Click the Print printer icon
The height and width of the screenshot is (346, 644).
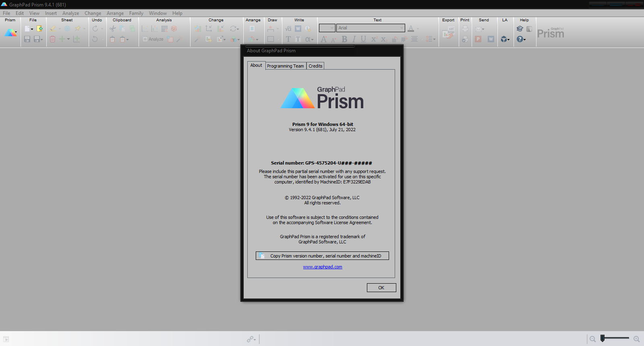[465, 29]
